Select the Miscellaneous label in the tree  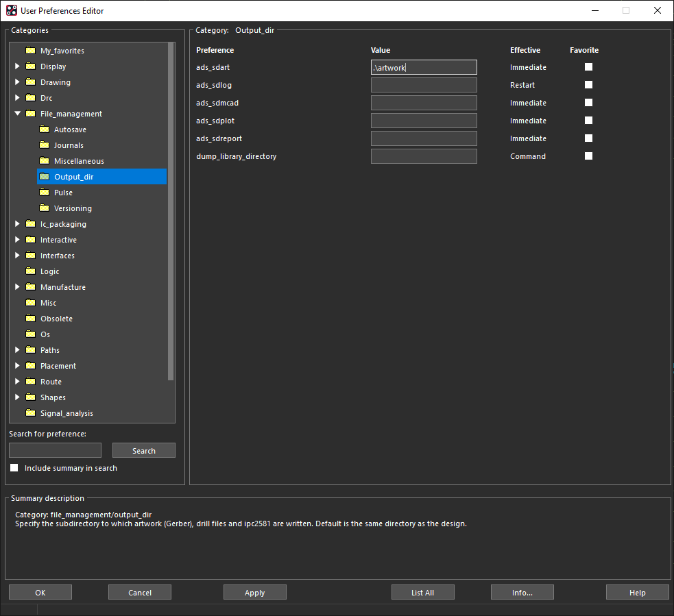pyautogui.click(x=79, y=161)
